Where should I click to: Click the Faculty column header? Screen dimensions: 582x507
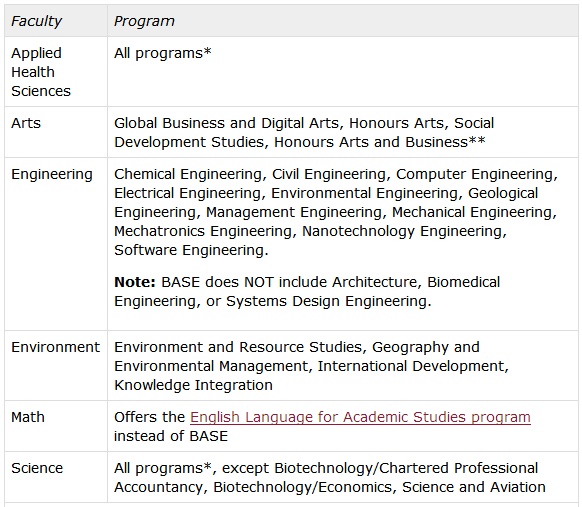[56, 21]
